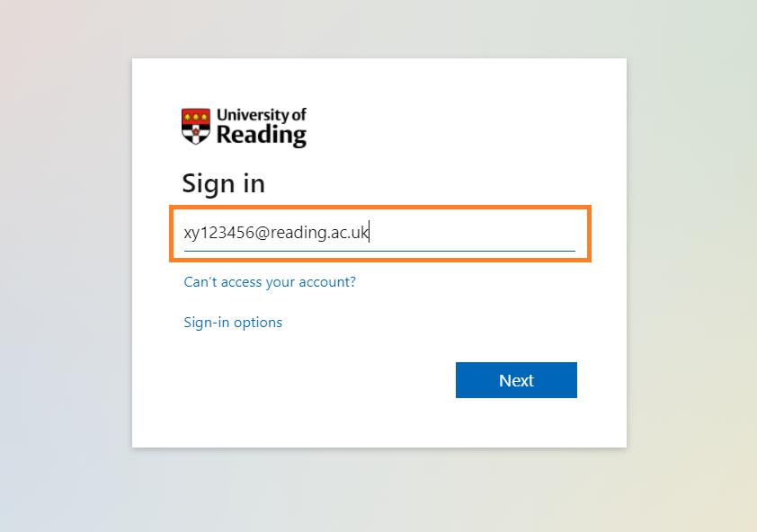Submit the email with Next
757x532 pixels.
point(516,380)
